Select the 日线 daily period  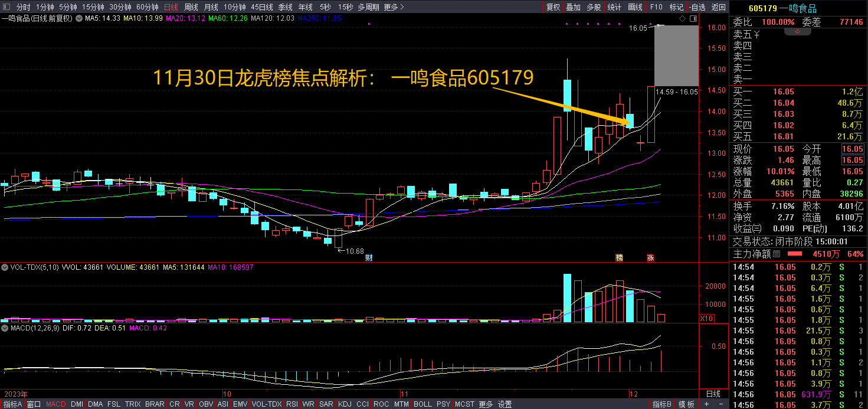[171, 7]
